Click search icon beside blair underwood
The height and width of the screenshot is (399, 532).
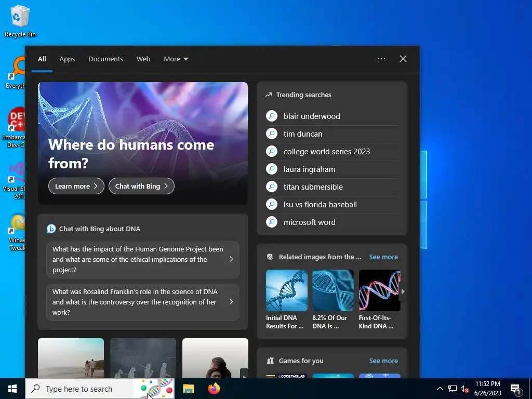(x=271, y=116)
